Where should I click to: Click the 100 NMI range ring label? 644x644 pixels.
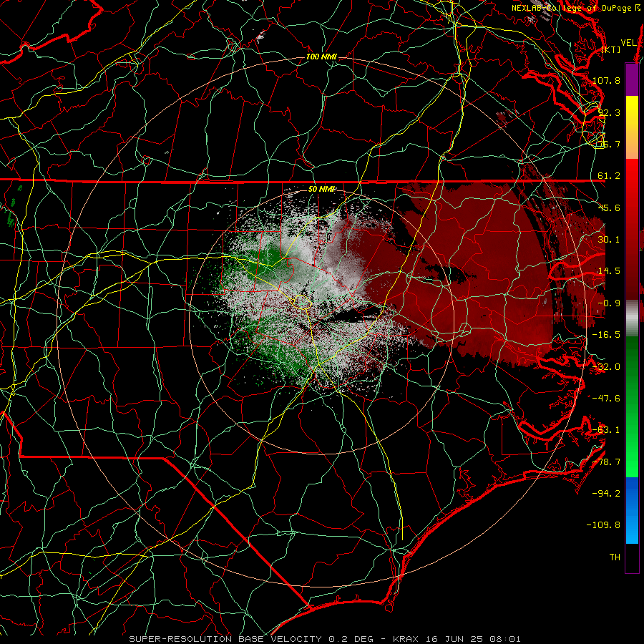(x=321, y=57)
